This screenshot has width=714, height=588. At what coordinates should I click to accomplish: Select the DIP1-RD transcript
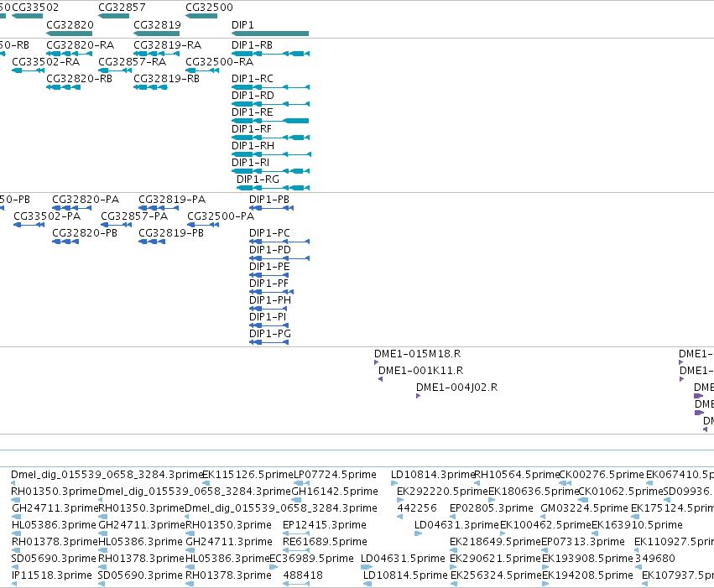[270, 104]
